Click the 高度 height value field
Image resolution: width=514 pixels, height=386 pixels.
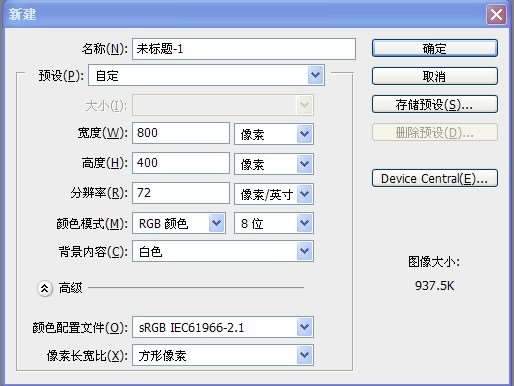pyautogui.click(x=181, y=163)
